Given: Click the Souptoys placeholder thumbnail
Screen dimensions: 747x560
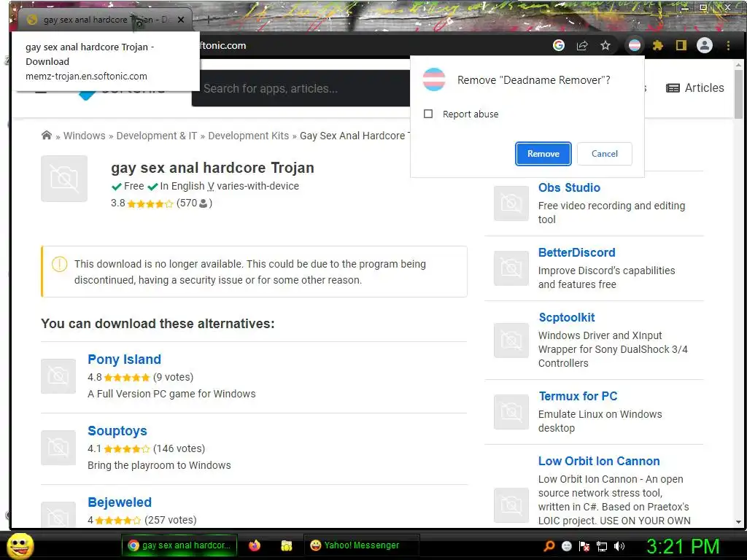Looking at the screenshot, I should (58, 448).
